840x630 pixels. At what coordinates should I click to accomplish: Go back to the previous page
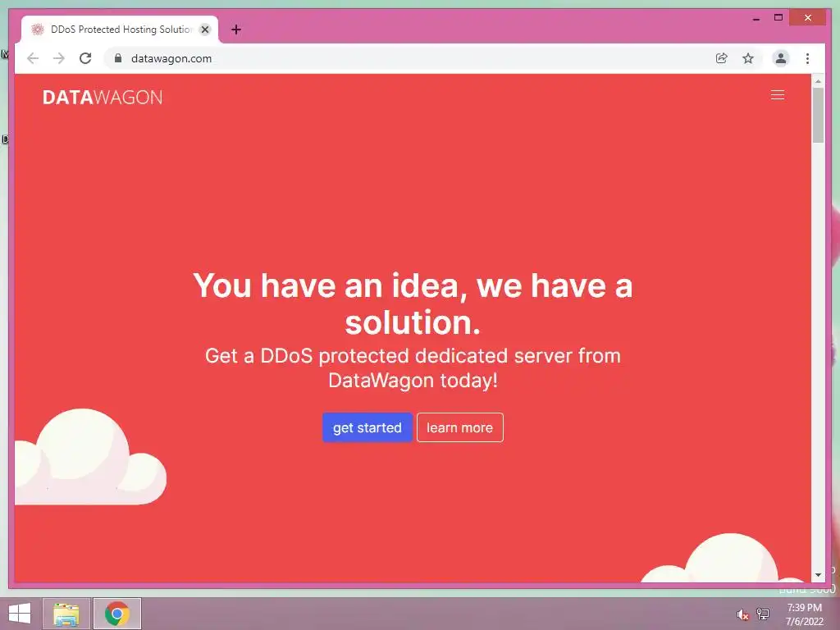pos(33,58)
